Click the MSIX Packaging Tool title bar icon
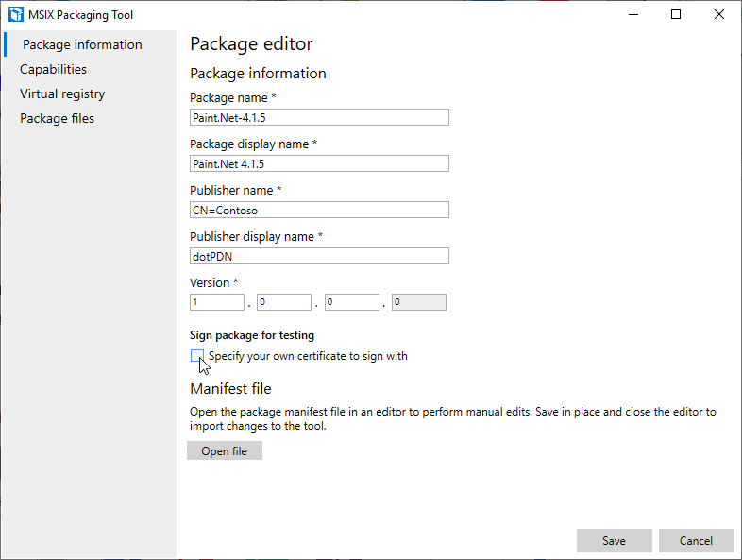Image resolution: width=742 pixels, height=560 pixels. coord(15,14)
